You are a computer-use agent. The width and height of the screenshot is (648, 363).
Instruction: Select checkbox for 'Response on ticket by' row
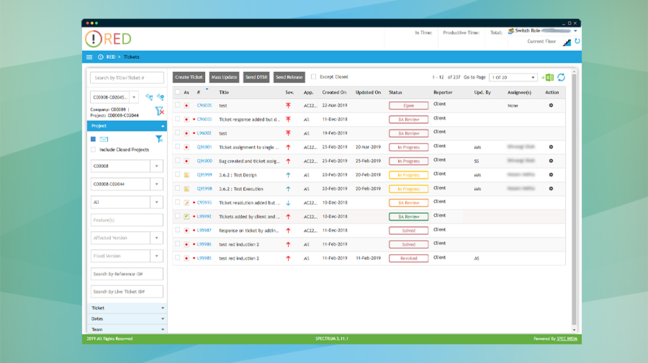click(178, 230)
